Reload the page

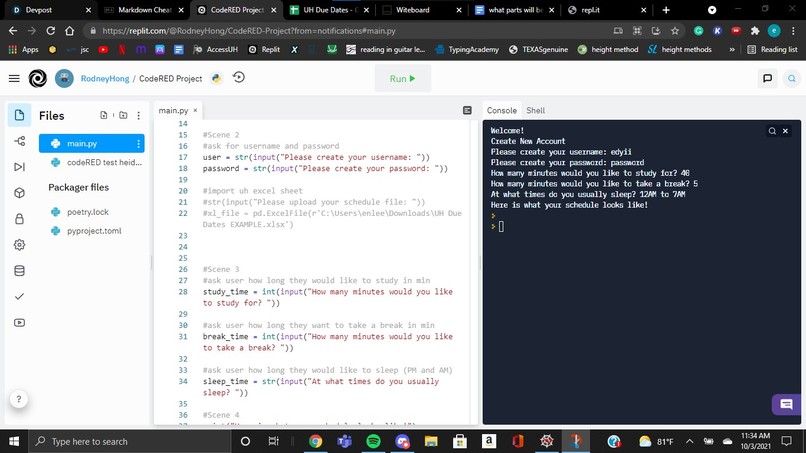coord(50,31)
